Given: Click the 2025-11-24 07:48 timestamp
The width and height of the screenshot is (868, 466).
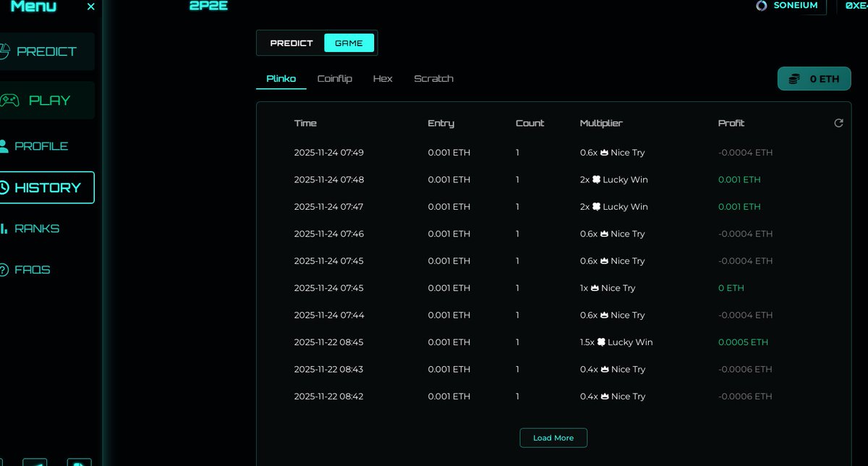Looking at the screenshot, I should (x=329, y=179).
